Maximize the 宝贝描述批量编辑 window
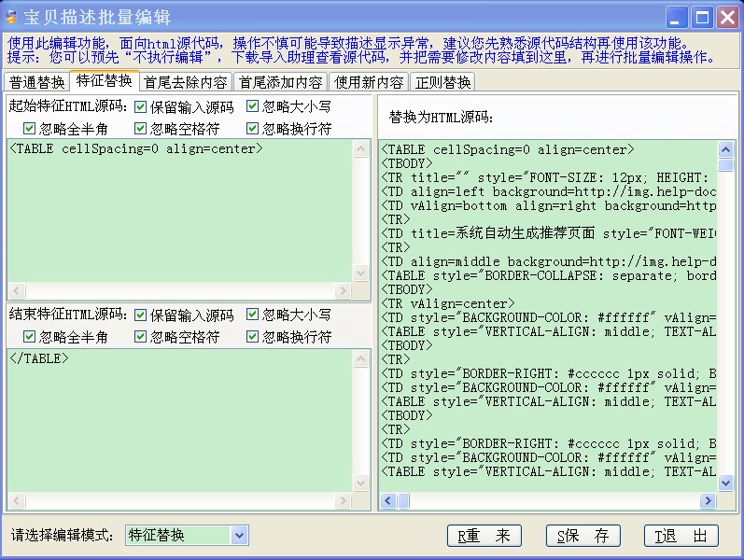The width and height of the screenshot is (744, 560). (x=703, y=17)
